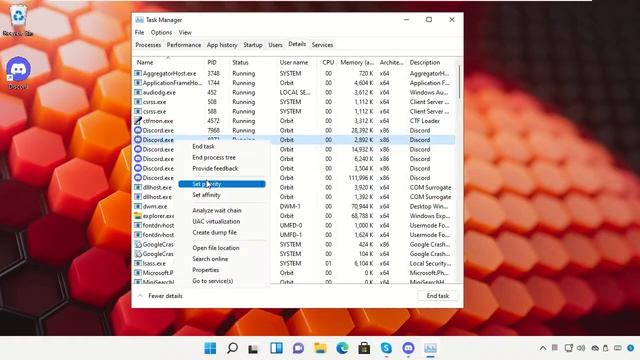Screen dimensions: 640x360
Task: Choose Open file location
Action: (x=216, y=248)
